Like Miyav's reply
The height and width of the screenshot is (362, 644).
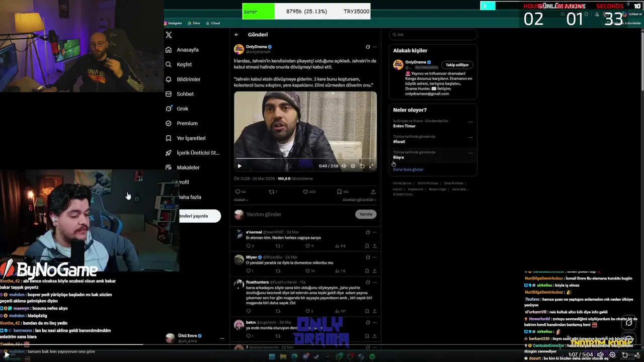click(x=310, y=271)
